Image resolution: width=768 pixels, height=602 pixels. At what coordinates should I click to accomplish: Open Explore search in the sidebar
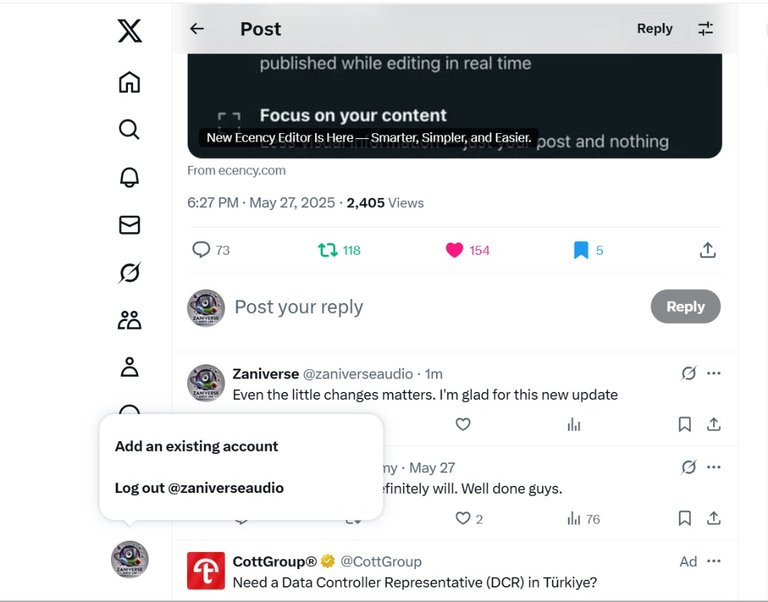pos(129,129)
